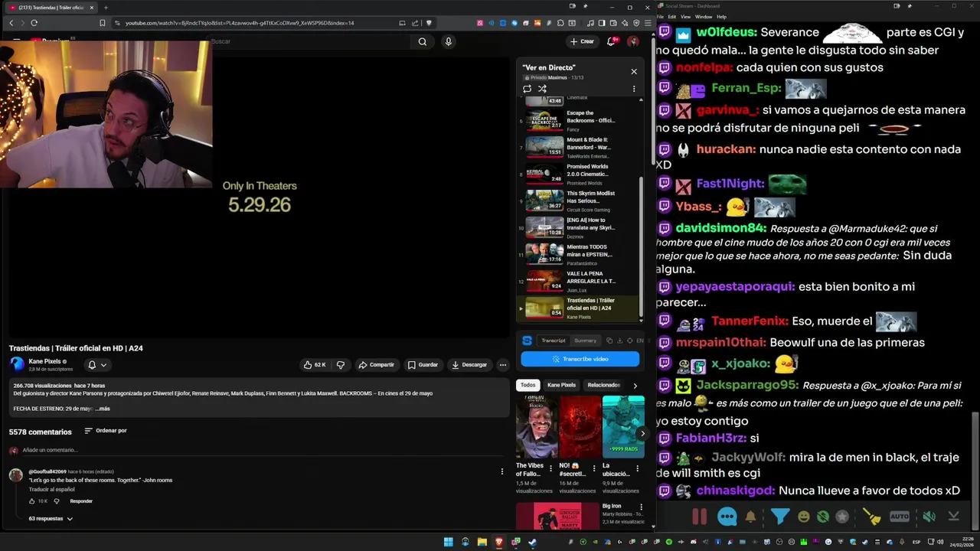
Task: Open the Ordenar por comments sort menu
Action: [106, 431]
